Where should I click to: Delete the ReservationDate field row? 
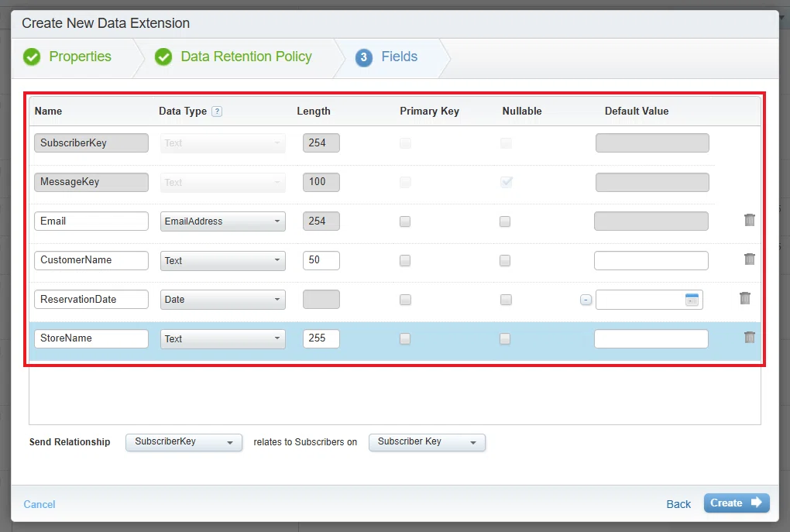point(744,298)
